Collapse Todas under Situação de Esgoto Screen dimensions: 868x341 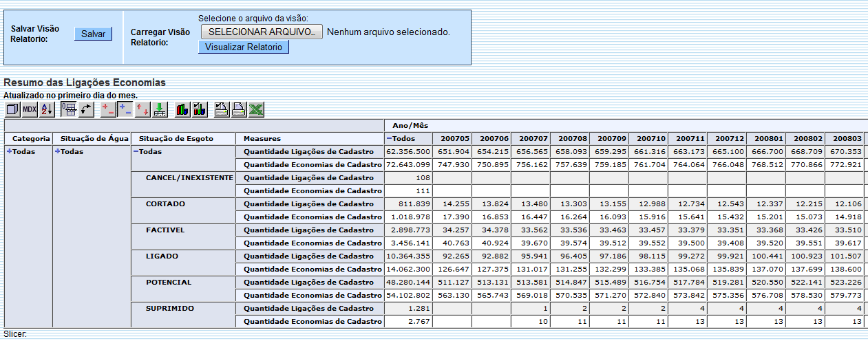coord(136,152)
